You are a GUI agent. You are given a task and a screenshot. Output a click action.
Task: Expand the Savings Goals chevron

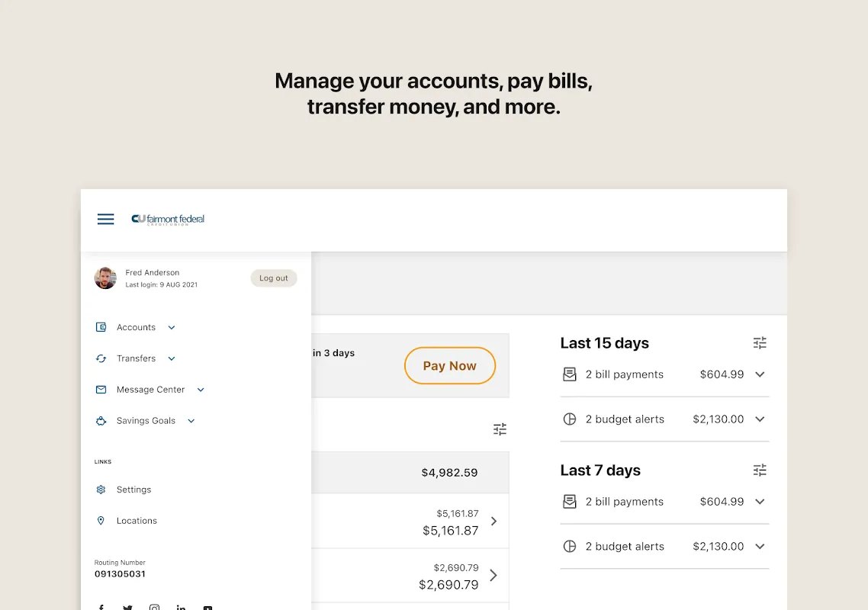point(191,421)
